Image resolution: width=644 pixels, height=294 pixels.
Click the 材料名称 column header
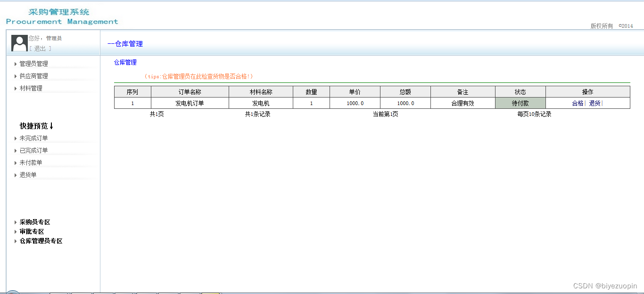261,92
